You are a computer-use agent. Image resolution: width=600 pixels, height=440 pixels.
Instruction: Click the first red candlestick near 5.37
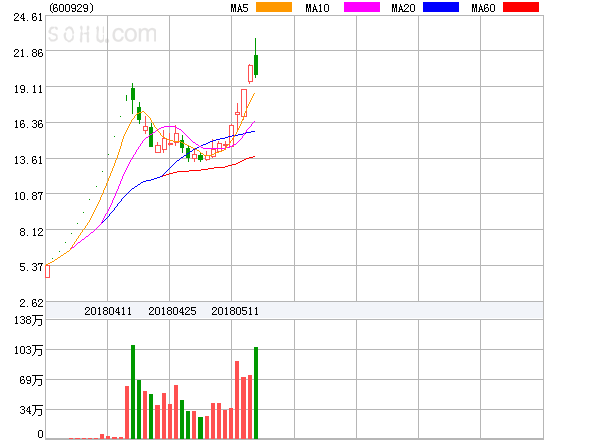coord(47,271)
